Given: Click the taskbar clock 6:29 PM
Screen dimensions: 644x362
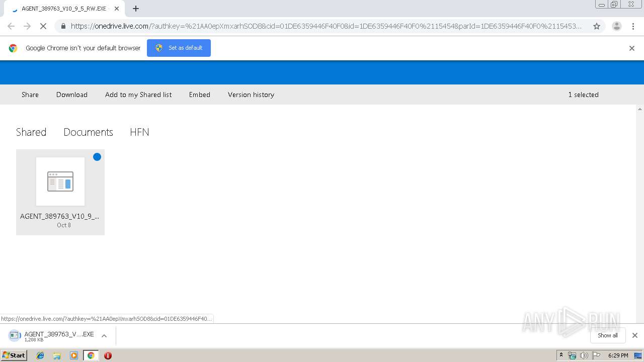Looking at the screenshot, I should pos(618,355).
